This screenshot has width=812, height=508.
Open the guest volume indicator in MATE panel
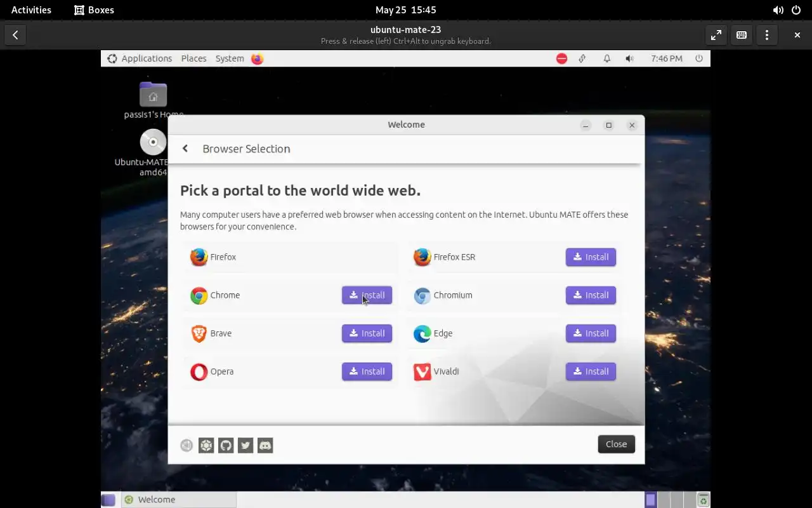[x=629, y=58]
